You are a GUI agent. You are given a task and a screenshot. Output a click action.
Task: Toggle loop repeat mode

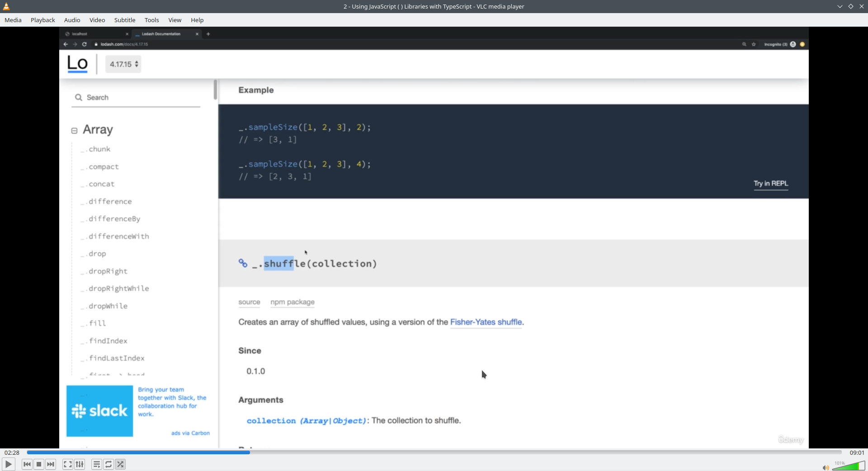click(108, 464)
